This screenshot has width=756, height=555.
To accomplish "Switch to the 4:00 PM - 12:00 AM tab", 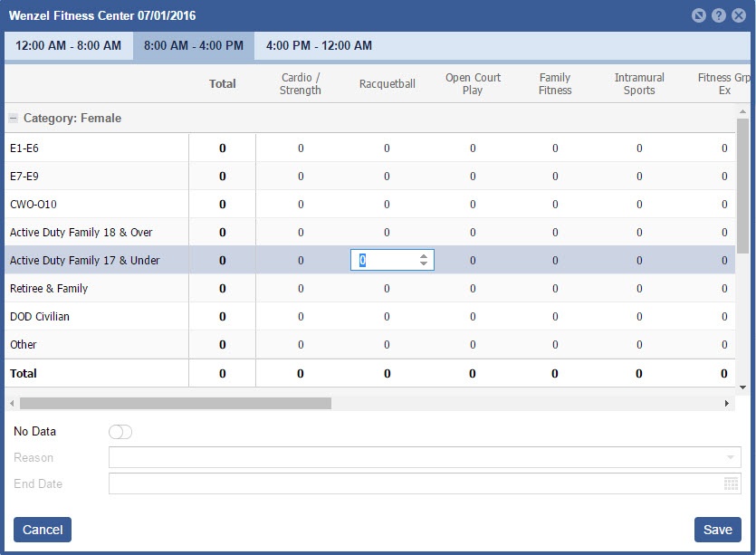I will (x=319, y=46).
